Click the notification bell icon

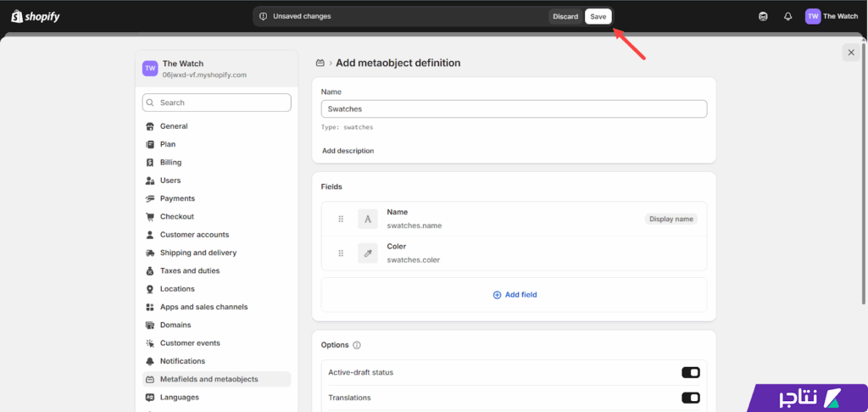(x=787, y=16)
